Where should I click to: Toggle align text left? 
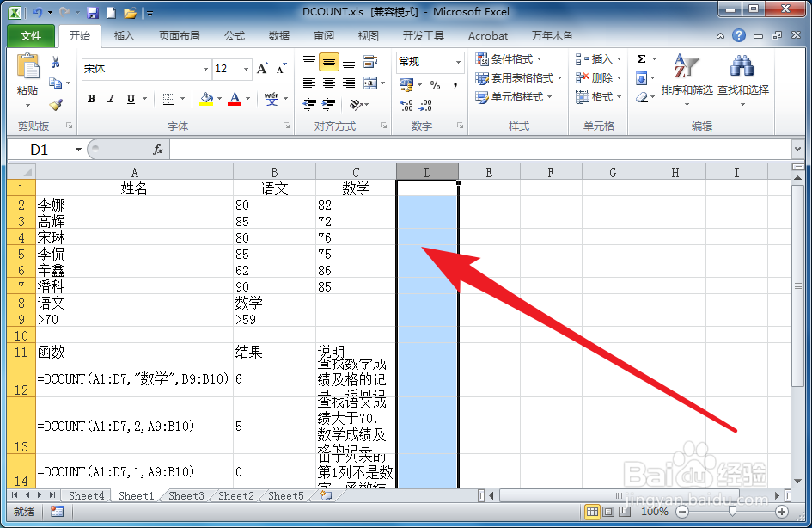[309, 83]
